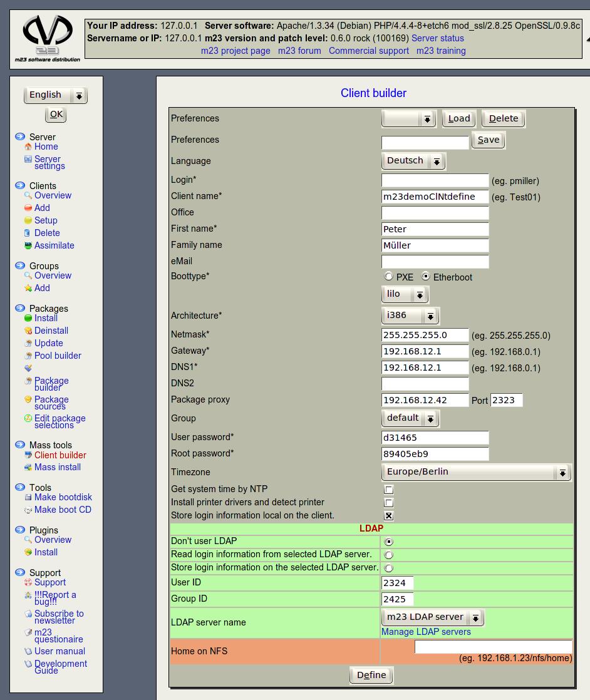Enable Get system time by NTP
The width and height of the screenshot is (590, 700).
point(389,490)
